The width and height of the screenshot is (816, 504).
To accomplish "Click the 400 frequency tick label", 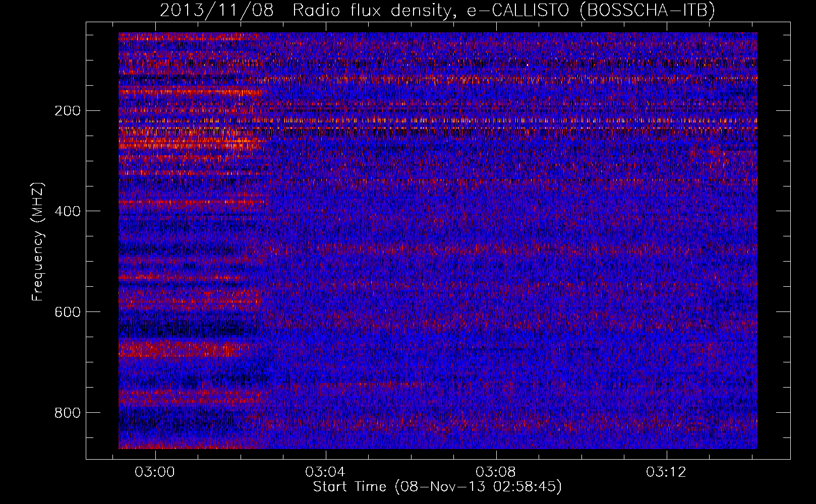I will tap(67, 211).
